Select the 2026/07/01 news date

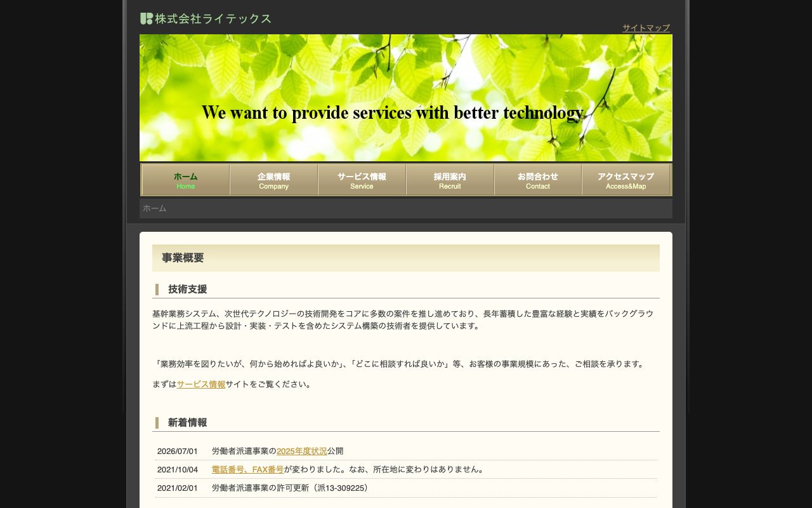tap(178, 451)
